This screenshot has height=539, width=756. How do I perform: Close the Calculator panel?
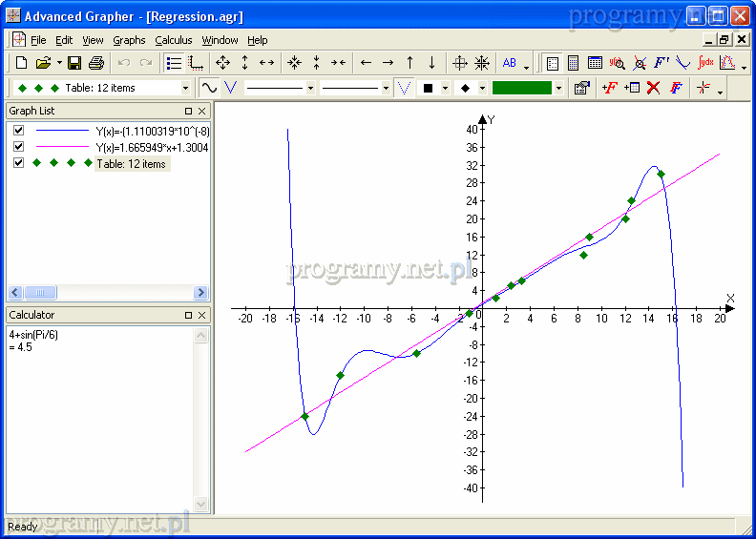[201, 315]
